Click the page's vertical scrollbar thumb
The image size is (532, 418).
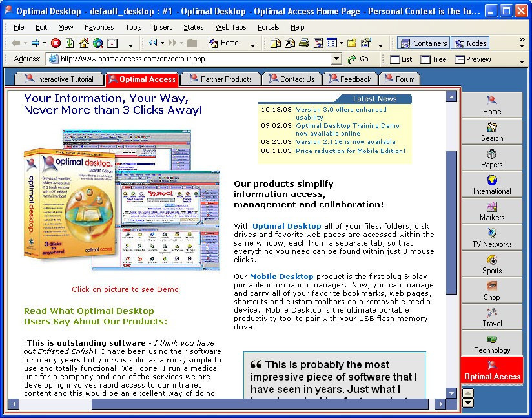point(451,222)
